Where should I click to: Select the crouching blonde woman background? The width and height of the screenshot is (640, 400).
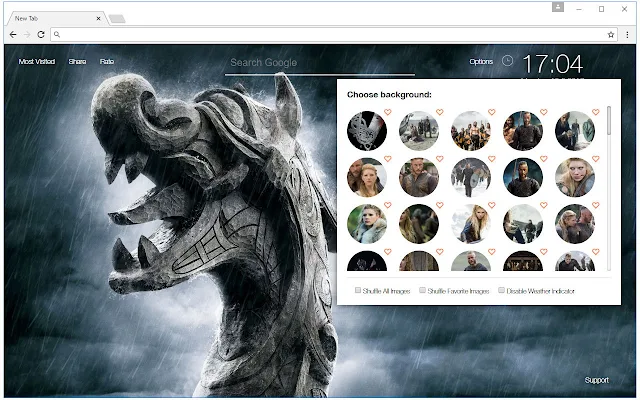coord(471,224)
